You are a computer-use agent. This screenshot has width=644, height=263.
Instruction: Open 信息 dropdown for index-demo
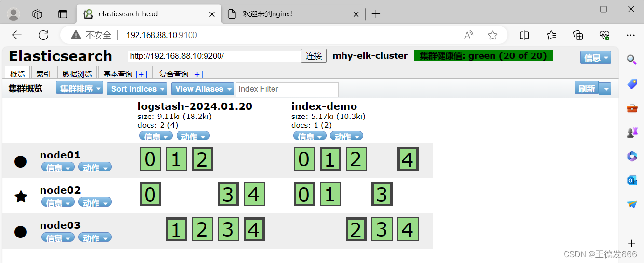tap(310, 136)
